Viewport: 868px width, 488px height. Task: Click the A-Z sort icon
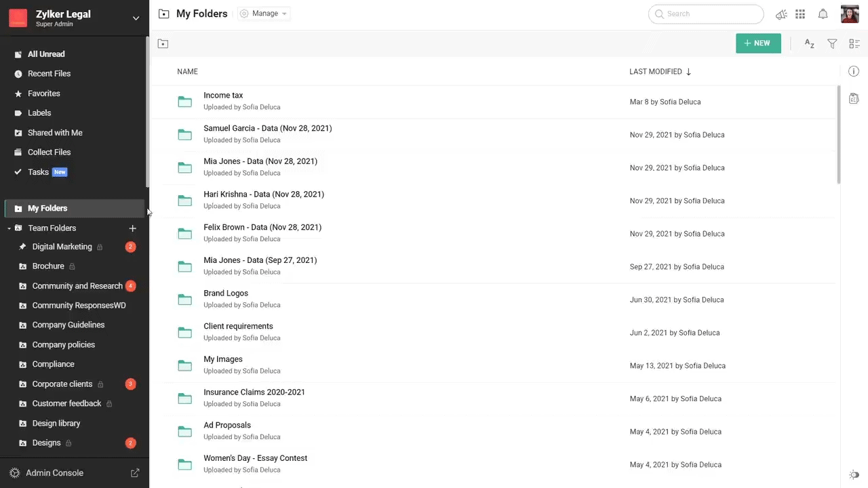click(809, 43)
